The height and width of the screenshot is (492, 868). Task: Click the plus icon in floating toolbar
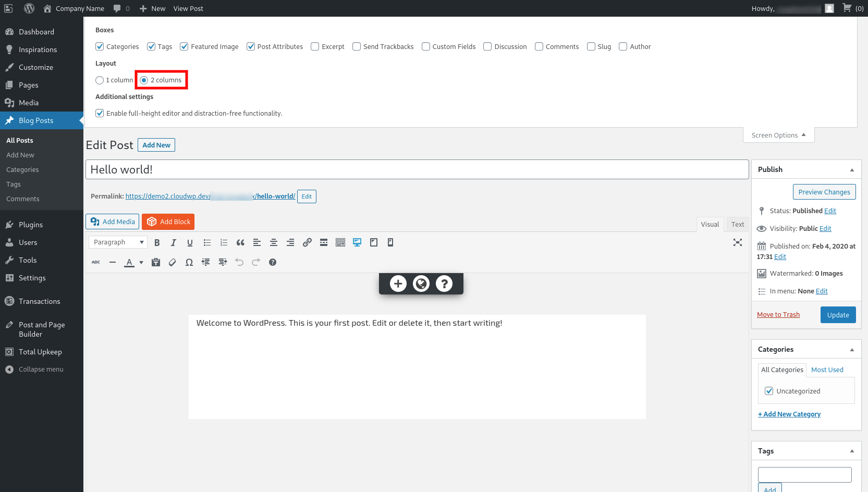click(398, 284)
